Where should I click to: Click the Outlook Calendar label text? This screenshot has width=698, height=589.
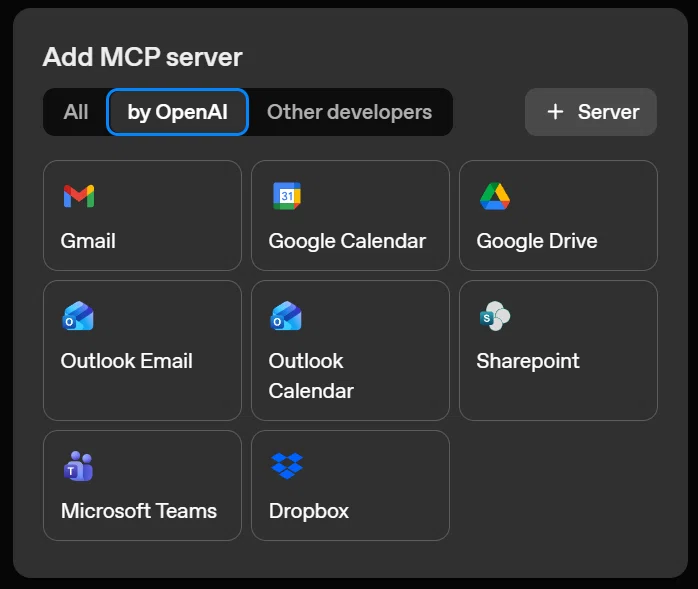pos(311,376)
